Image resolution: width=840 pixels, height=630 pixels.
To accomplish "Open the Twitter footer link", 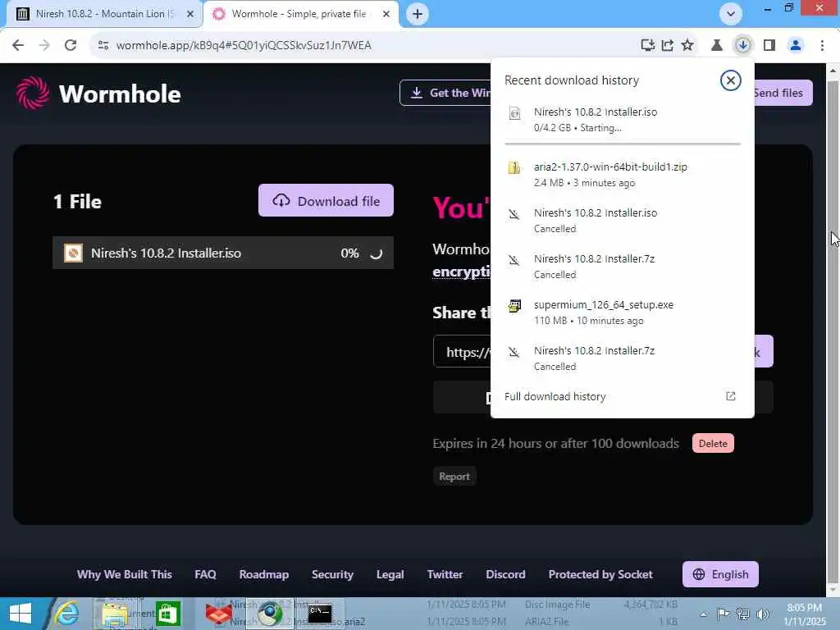I will [445, 574].
